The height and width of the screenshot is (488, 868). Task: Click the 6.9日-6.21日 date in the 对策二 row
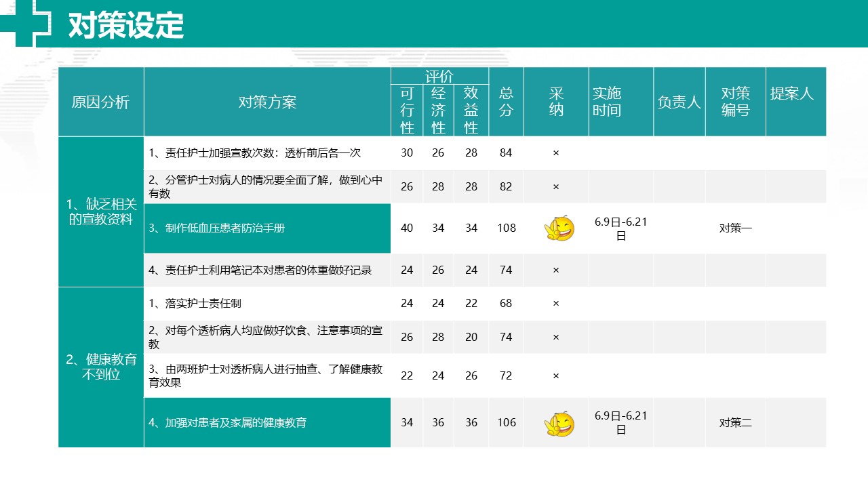(621, 423)
